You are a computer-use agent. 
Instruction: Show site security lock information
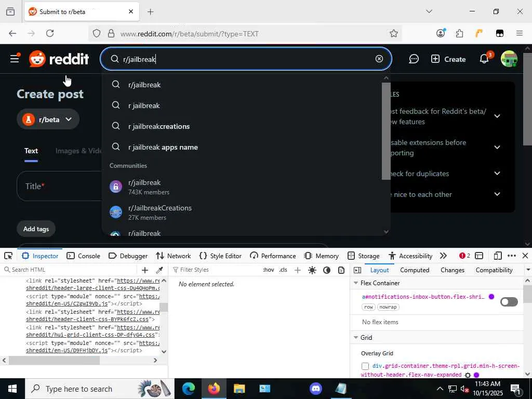pos(111,33)
